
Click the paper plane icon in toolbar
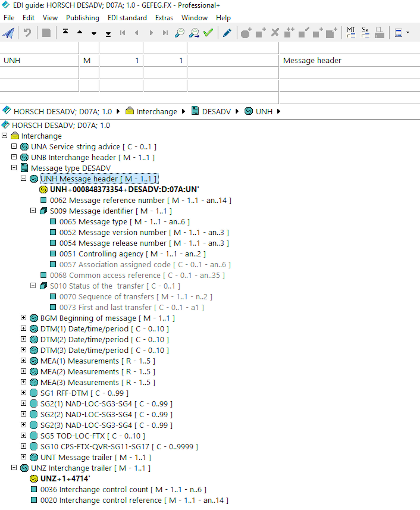click(x=8, y=33)
